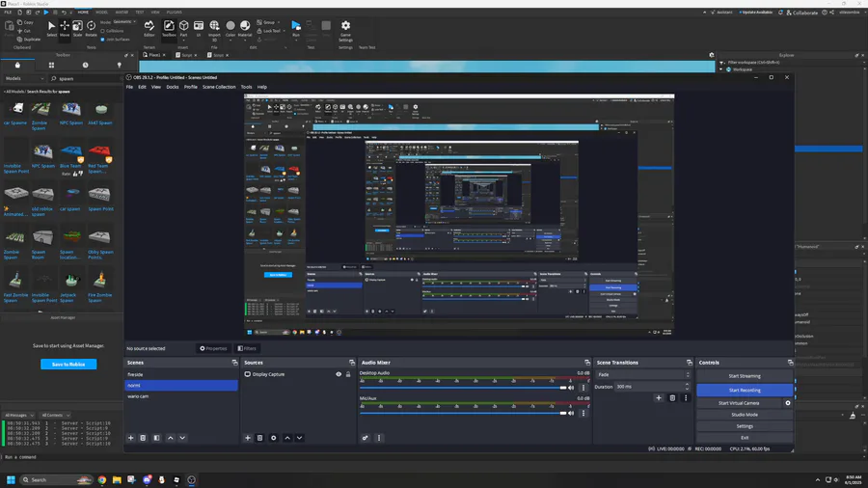Viewport: 868px width, 488px height.
Task: Activate the Scale tool in Roblox Studio
Action: [x=77, y=28]
